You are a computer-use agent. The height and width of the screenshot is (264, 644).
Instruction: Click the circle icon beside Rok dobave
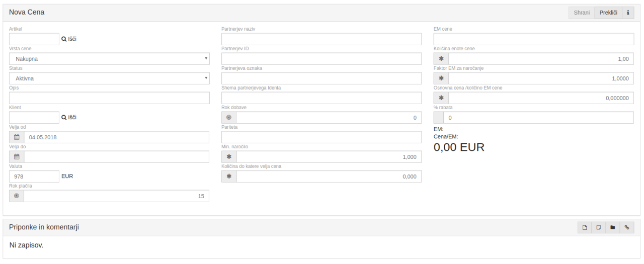[x=229, y=118]
